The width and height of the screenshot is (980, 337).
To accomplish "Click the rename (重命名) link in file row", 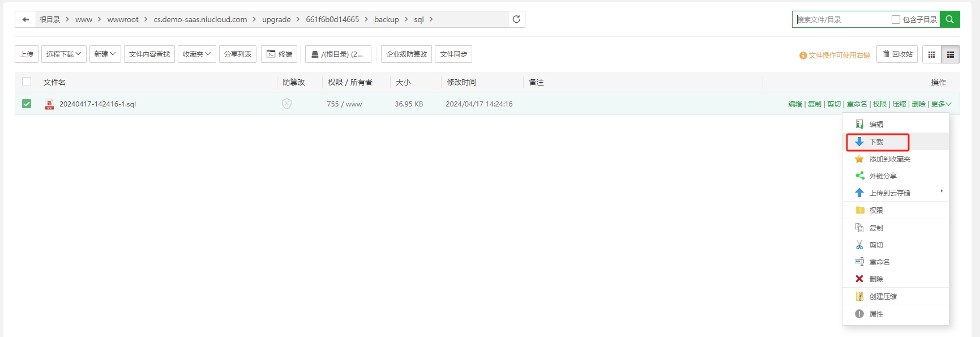I will (x=857, y=104).
